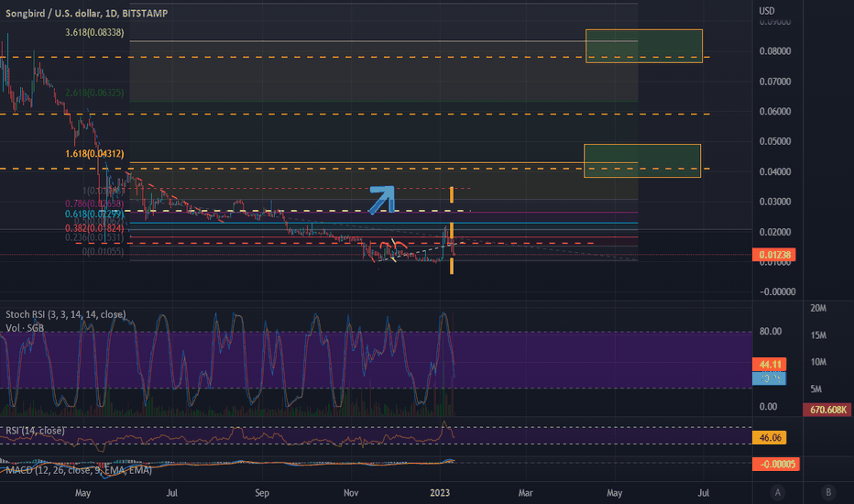Click the 0.618 Fibonacci level label
Screen dimensions: 854x504
tap(94, 214)
